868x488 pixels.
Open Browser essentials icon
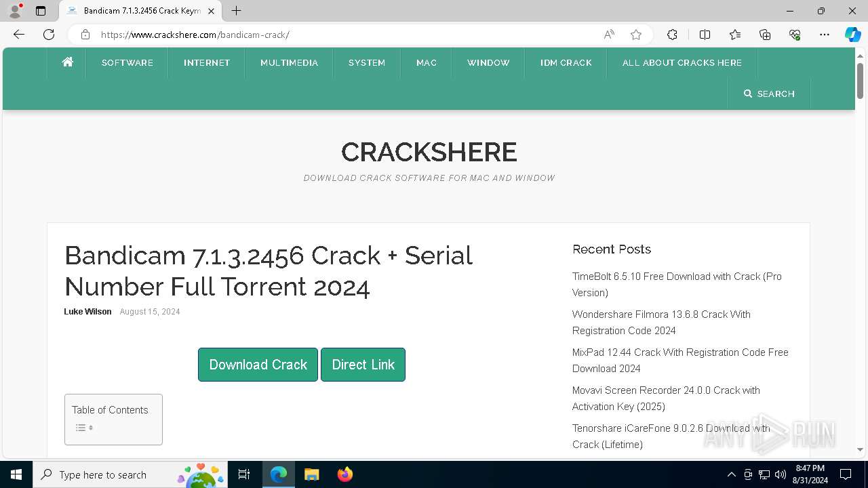pyautogui.click(x=795, y=35)
